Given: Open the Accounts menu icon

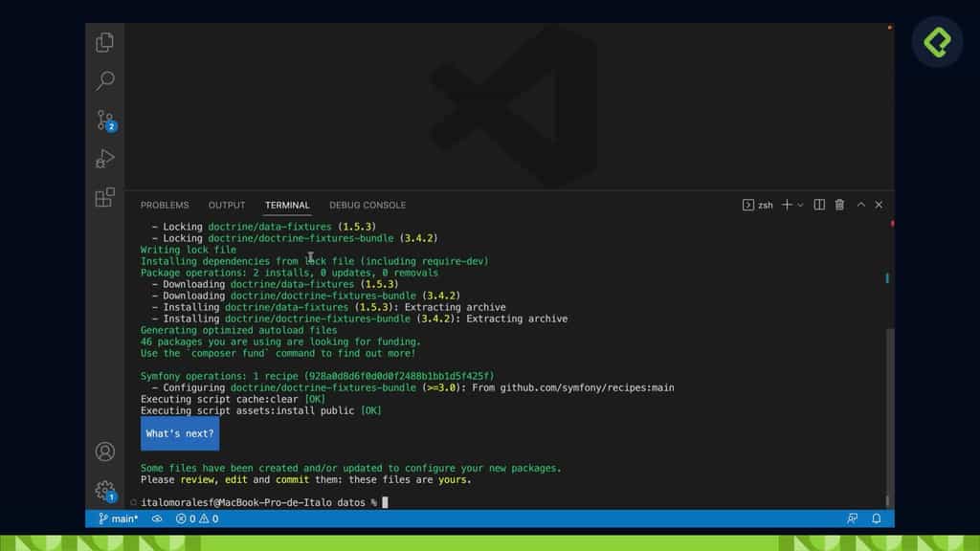Looking at the screenshot, I should pos(105,452).
